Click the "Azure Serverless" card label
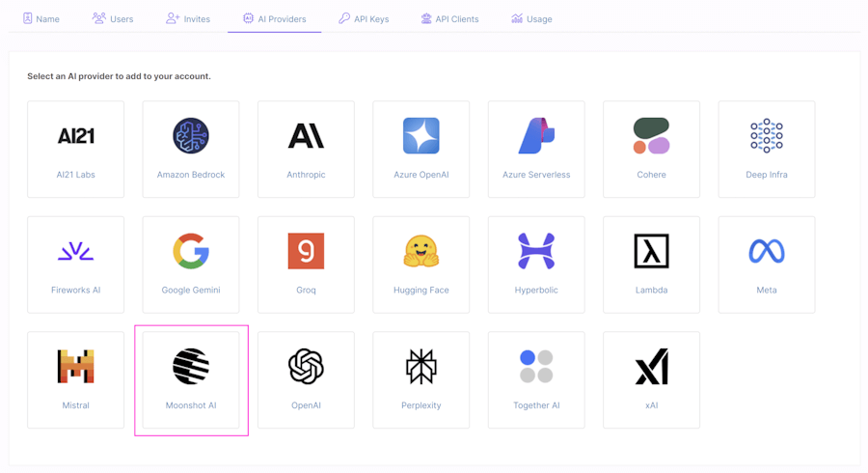The image size is (868, 473). (x=536, y=175)
